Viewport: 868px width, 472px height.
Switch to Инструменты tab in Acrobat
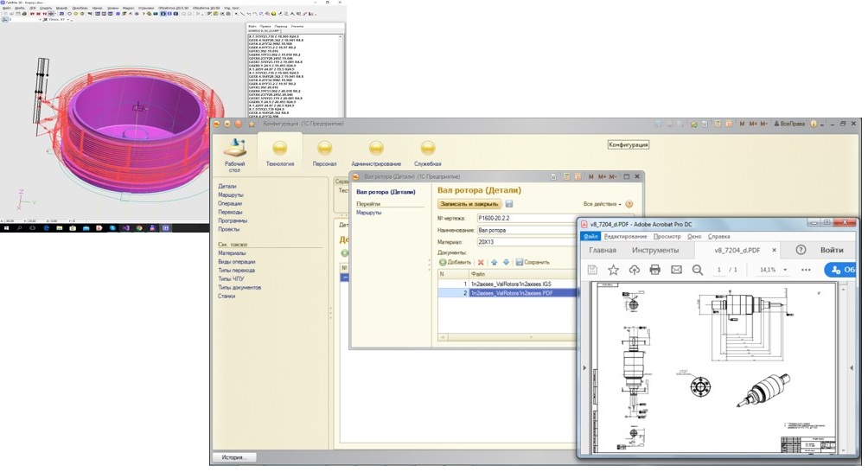click(655, 250)
